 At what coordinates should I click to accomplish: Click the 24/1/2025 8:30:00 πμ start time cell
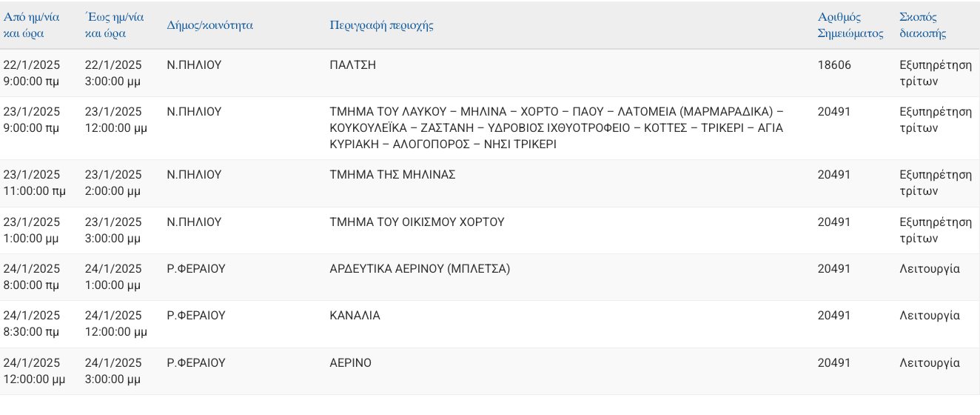tap(32, 323)
